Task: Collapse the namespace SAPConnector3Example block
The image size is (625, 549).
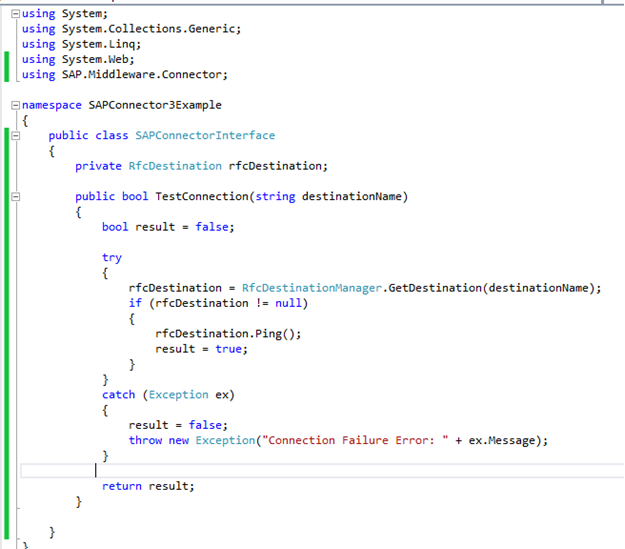Action: click(15, 105)
